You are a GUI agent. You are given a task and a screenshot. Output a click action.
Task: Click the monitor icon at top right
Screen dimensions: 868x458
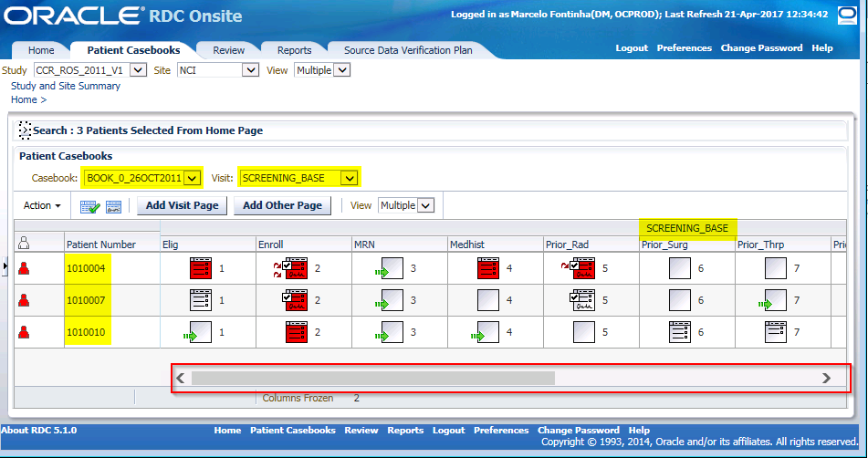[847, 16]
